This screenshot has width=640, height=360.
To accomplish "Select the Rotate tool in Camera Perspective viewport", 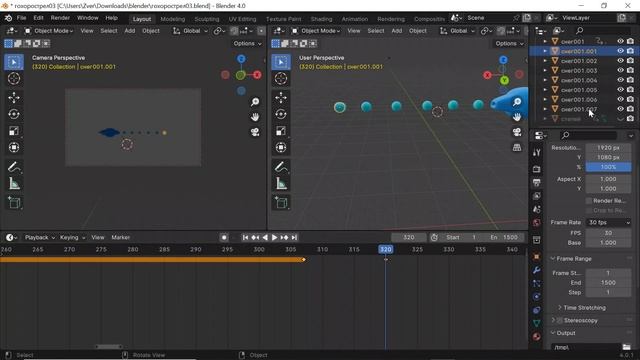I will click(14, 114).
